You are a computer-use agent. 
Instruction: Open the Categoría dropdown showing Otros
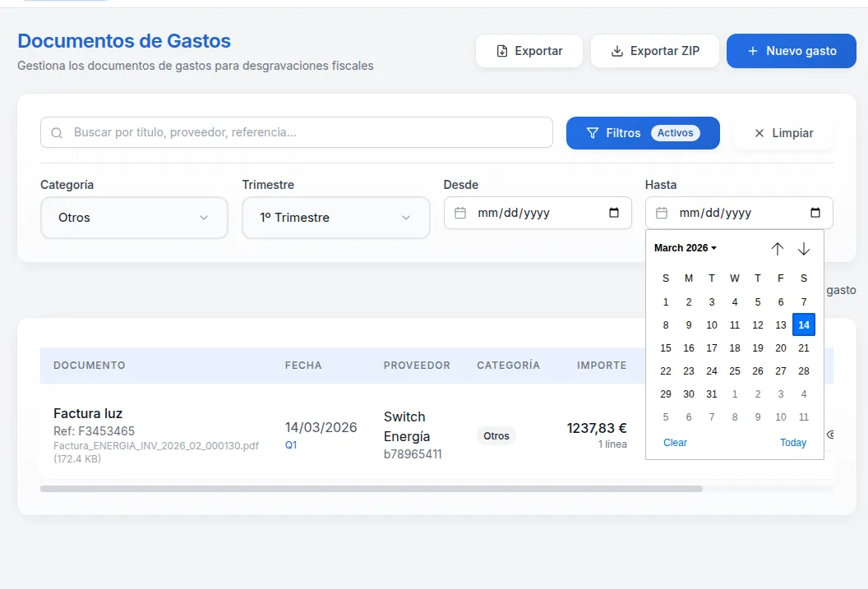(134, 217)
